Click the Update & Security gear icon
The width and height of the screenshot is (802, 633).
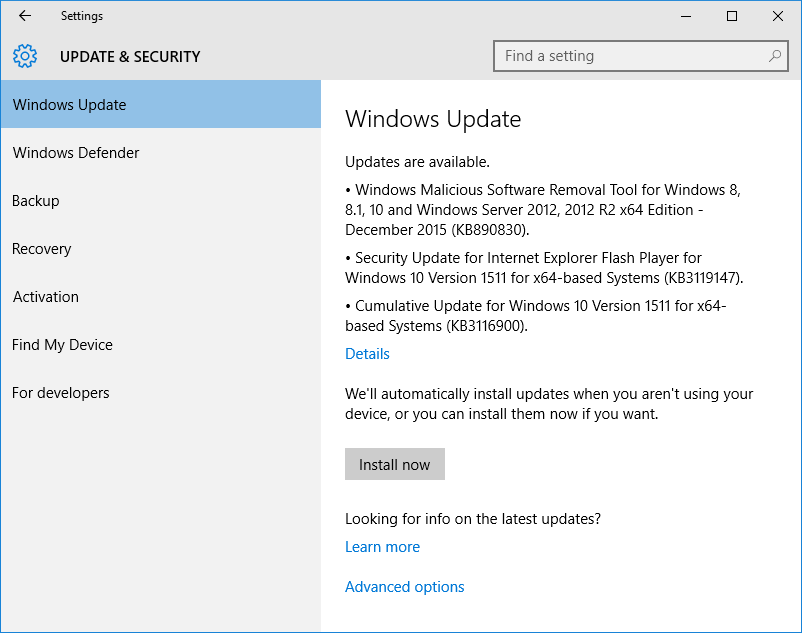tap(25, 56)
